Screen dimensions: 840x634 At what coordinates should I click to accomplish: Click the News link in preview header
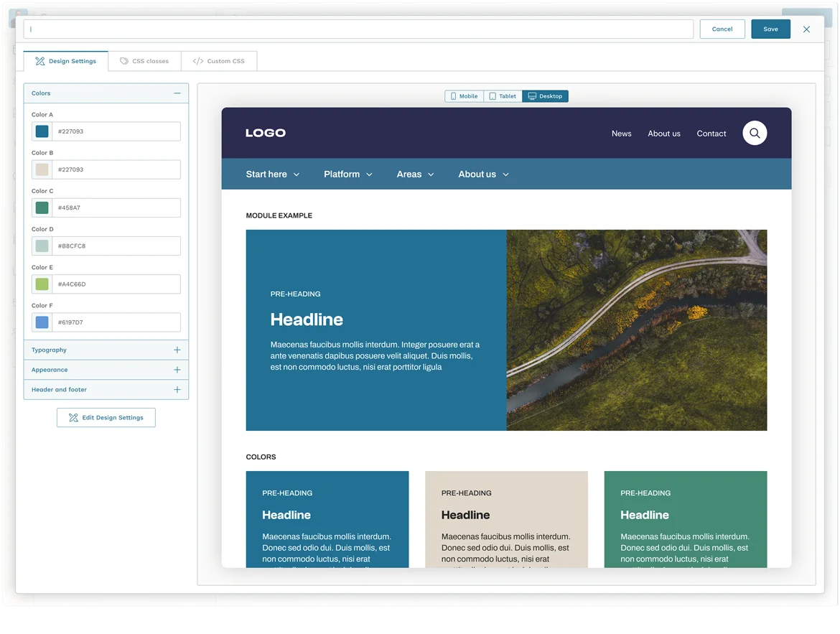[622, 134]
